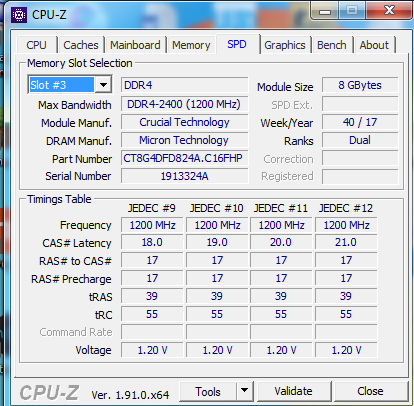Click JEDEC #9 frequency 1200 MHz cell
The image size is (414, 406).
click(152, 225)
